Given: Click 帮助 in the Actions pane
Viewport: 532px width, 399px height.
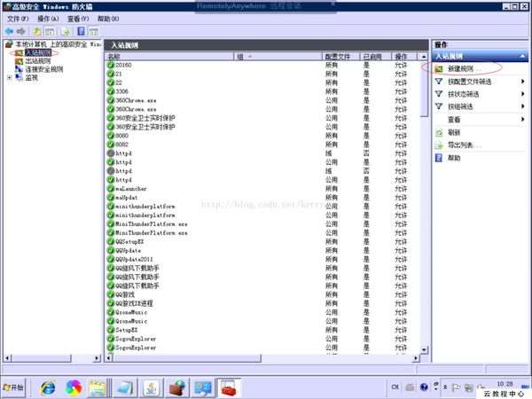Looking at the screenshot, I should point(454,158).
